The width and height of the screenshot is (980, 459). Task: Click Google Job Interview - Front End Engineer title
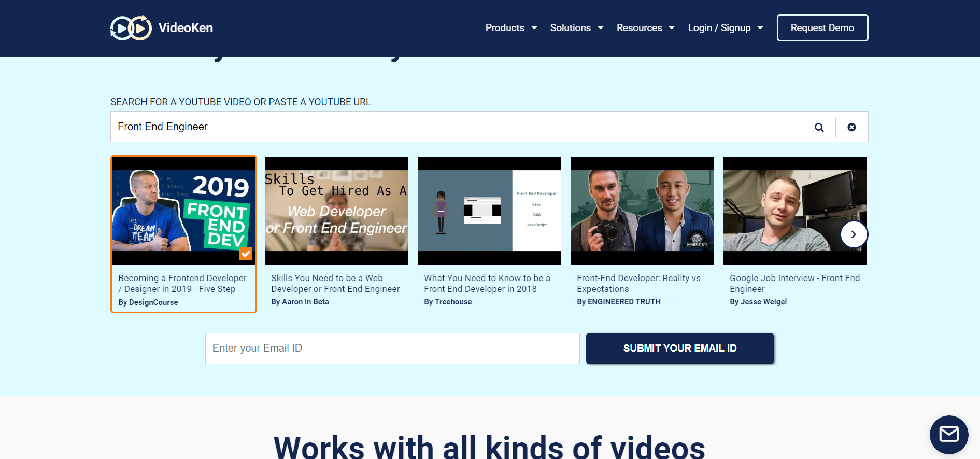pos(794,284)
